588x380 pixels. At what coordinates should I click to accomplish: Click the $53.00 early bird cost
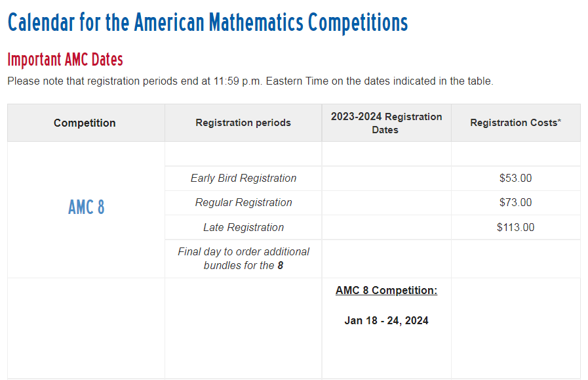[x=516, y=179]
